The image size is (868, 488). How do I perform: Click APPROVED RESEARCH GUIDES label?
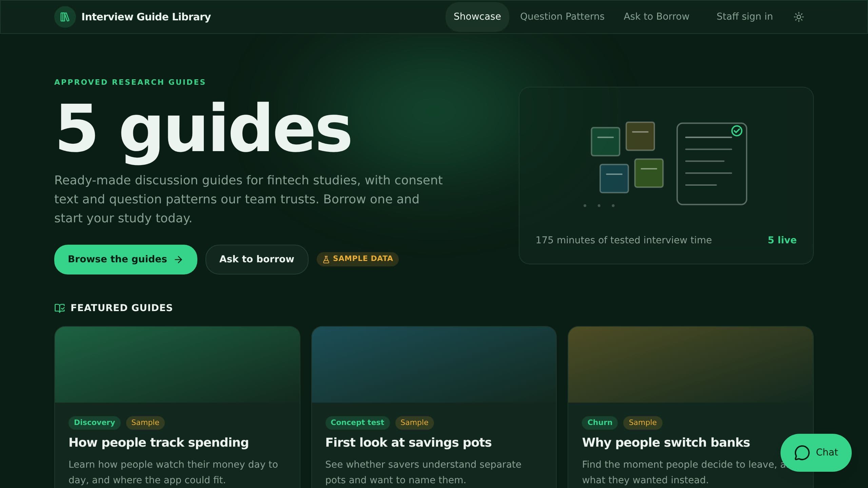[130, 82]
